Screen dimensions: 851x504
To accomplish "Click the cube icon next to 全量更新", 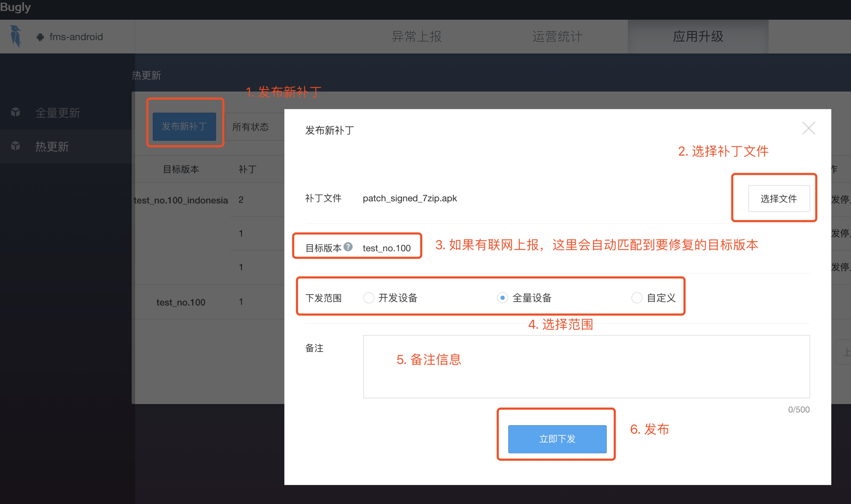I will [x=16, y=112].
